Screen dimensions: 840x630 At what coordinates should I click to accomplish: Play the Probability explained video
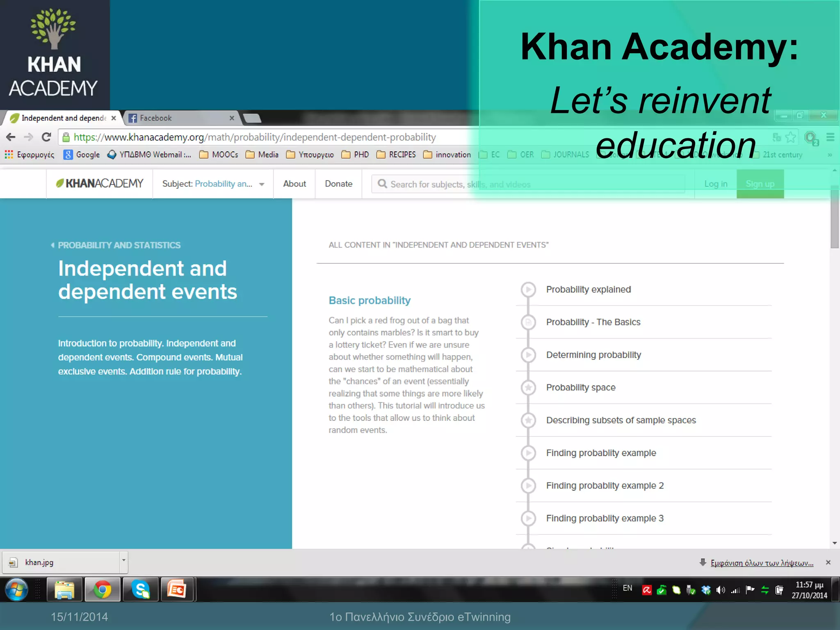588,290
